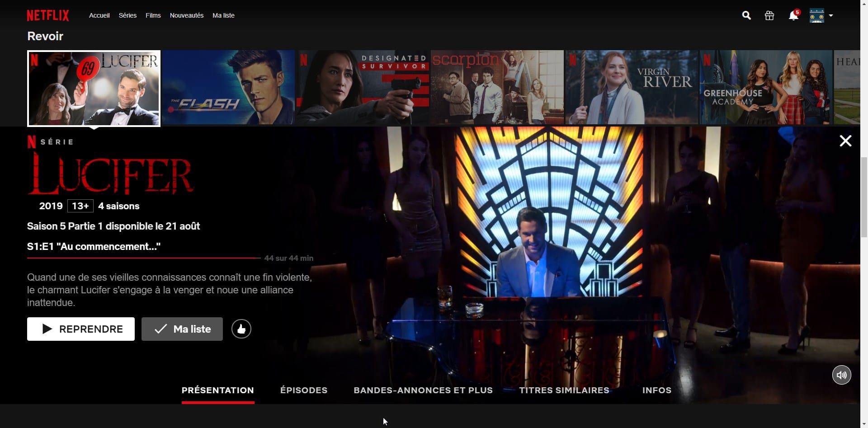Click "Saison 5 Partie 1 disponible" text
868x428 pixels.
(x=113, y=226)
